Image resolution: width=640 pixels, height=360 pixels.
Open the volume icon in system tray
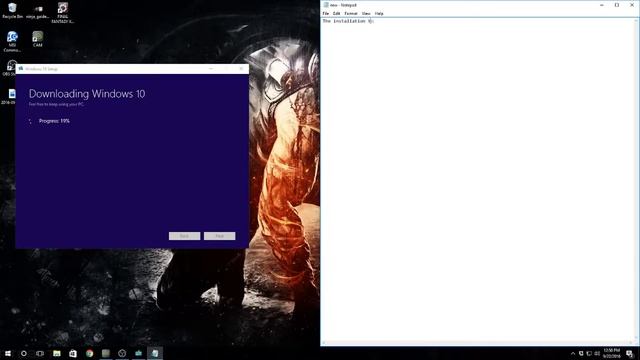click(597, 353)
